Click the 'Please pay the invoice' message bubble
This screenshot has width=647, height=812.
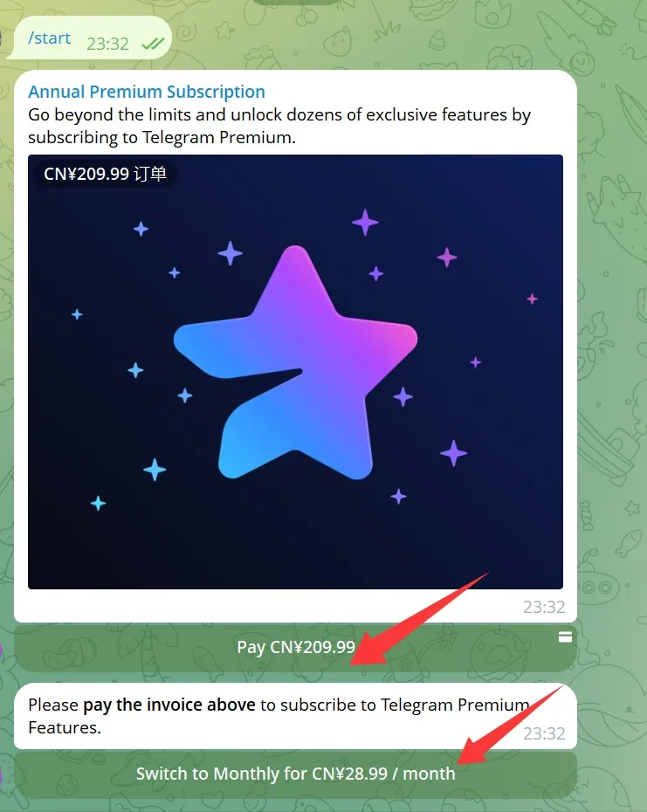pyautogui.click(x=295, y=716)
